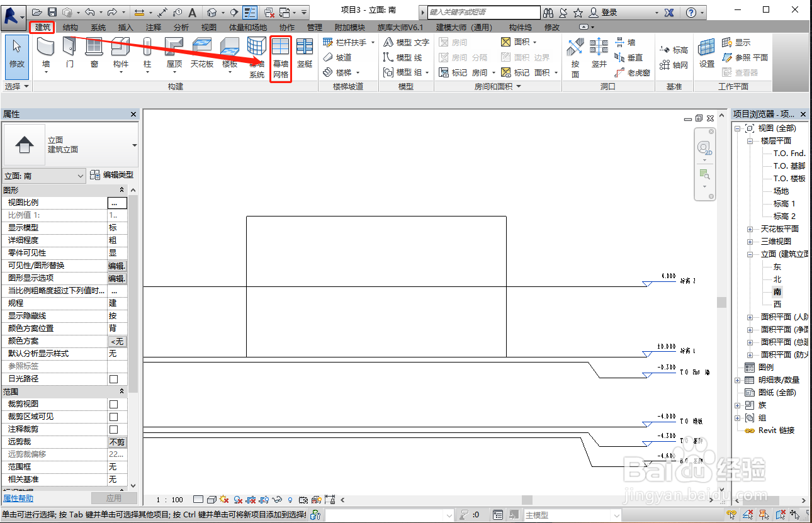This screenshot has height=523, width=812.
Task: Pick the 门 (door) tool
Action: point(69,54)
